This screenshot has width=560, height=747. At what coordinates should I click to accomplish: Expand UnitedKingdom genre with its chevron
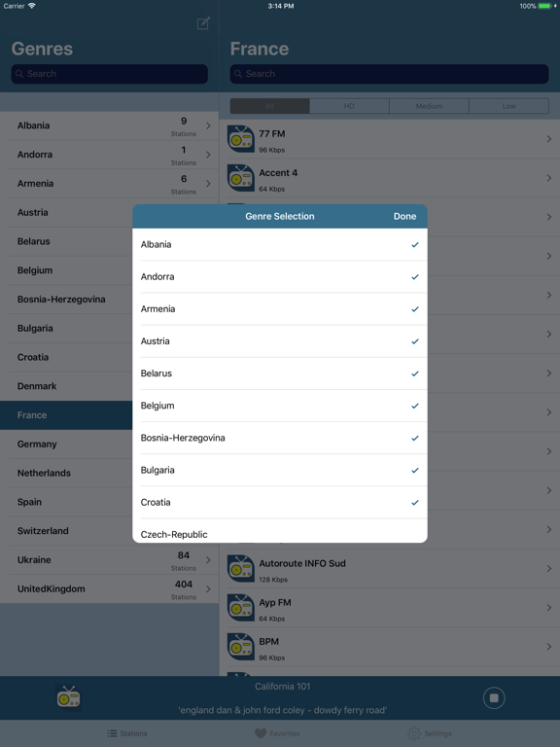pyautogui.click(x=208, y=588)
